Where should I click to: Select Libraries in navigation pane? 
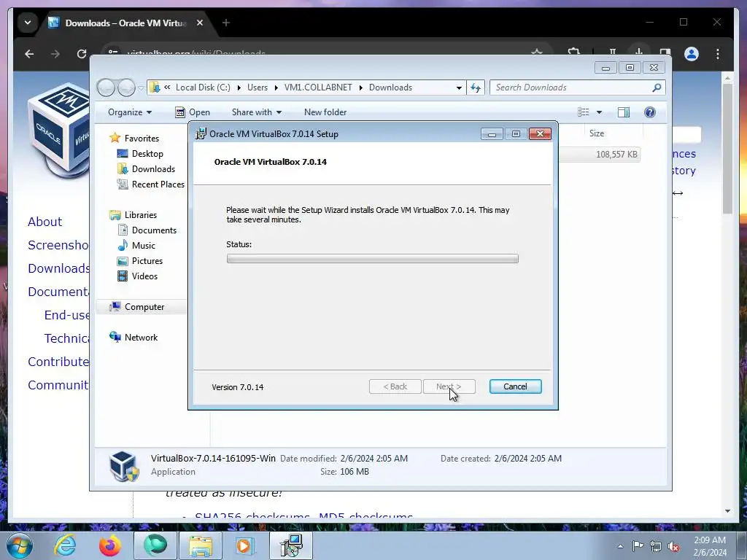click(141, 215)
